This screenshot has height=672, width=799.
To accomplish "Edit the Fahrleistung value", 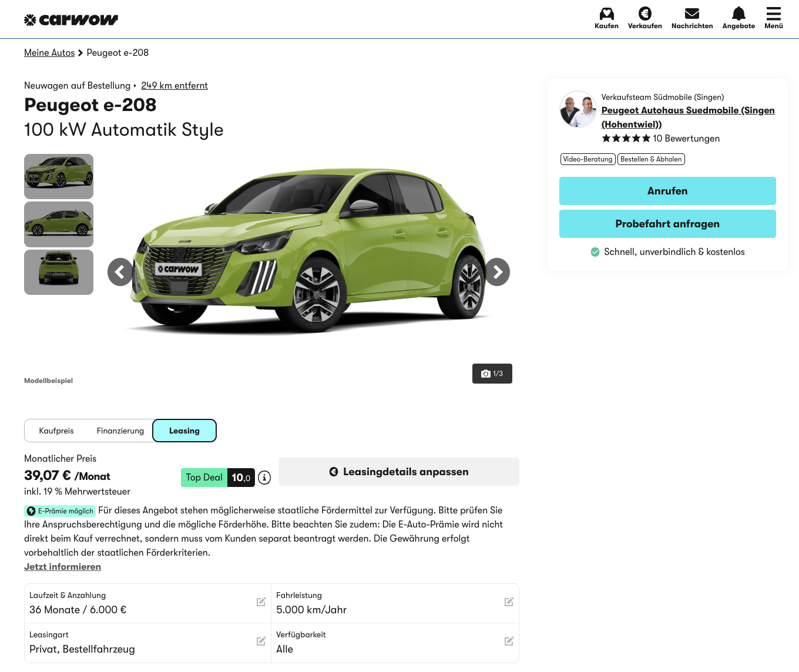I will 509,602.
